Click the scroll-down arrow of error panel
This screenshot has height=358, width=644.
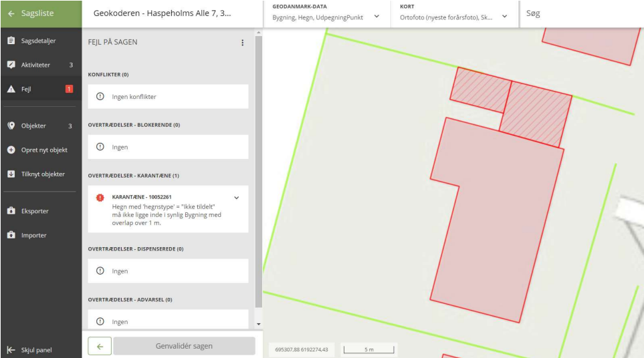pos(259,324)
